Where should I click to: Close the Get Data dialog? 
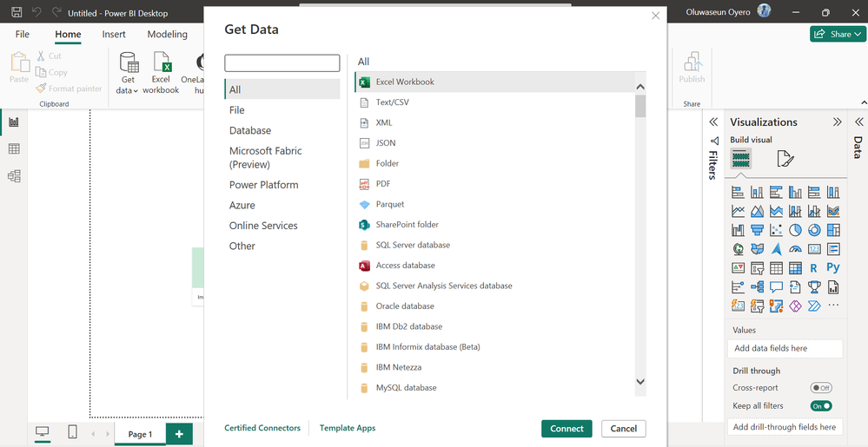656,16
